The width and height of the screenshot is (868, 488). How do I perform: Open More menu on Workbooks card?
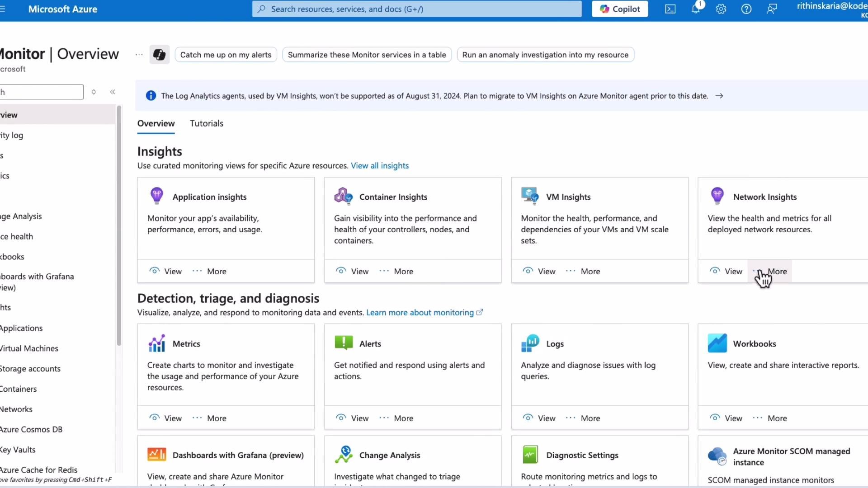click(769, 418)
